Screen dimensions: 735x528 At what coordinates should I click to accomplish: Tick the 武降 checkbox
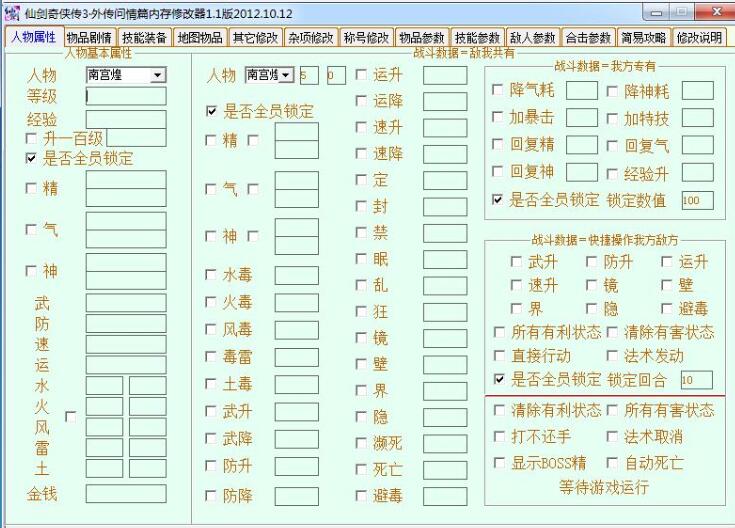point(211,438)
